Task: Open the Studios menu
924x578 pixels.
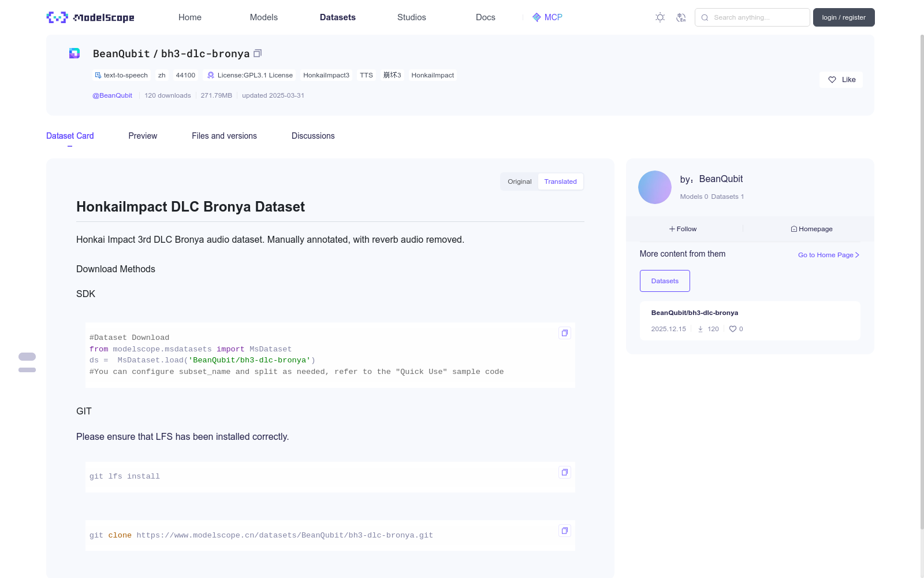Action: tap(412, 17)
